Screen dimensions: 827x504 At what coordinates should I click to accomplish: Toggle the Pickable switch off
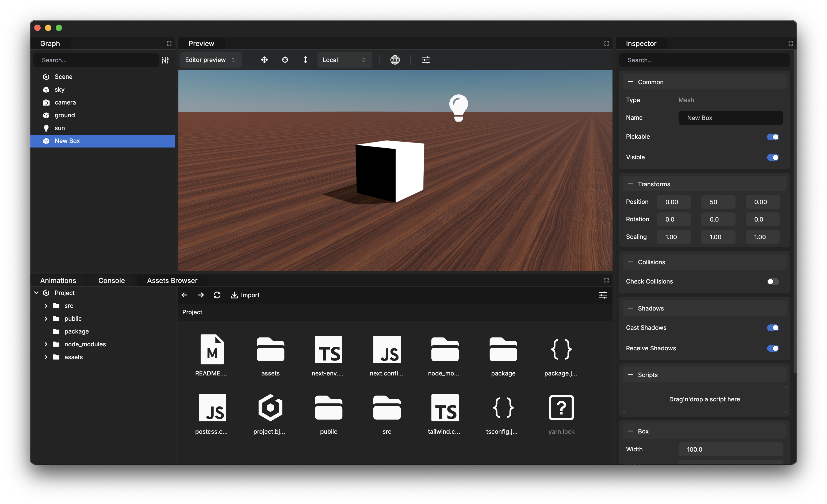pos(773,137)
